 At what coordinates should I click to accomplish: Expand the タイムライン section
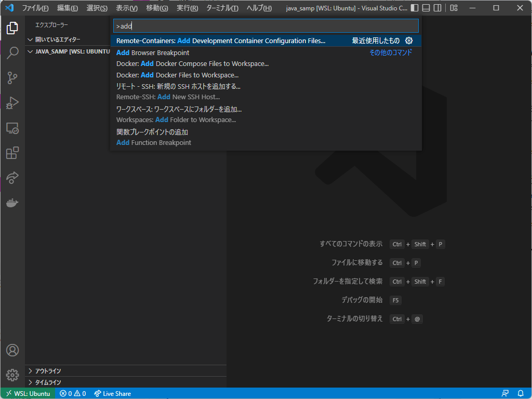126,382
